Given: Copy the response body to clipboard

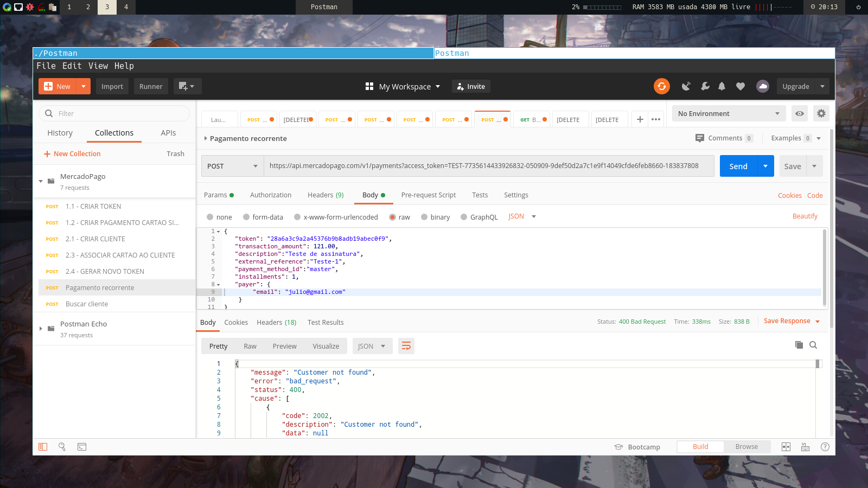Looking at the screenshot, I should pyautogui.click(x=799, y=345).
